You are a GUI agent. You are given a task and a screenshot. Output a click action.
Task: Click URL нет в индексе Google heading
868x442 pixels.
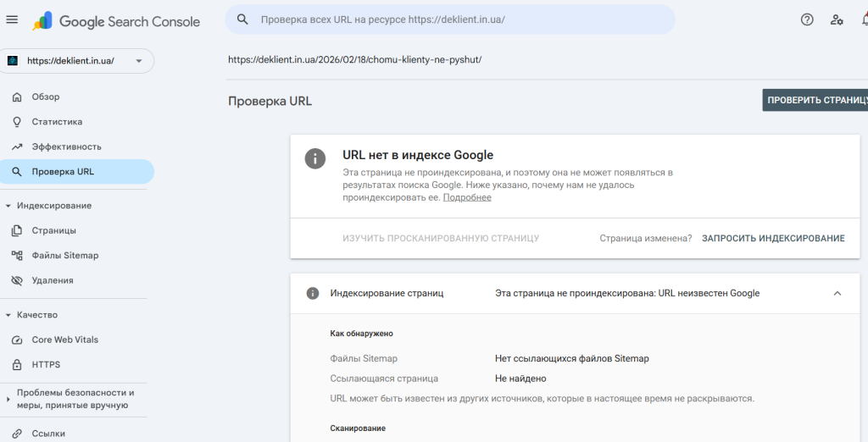click(x=418, y=155)
